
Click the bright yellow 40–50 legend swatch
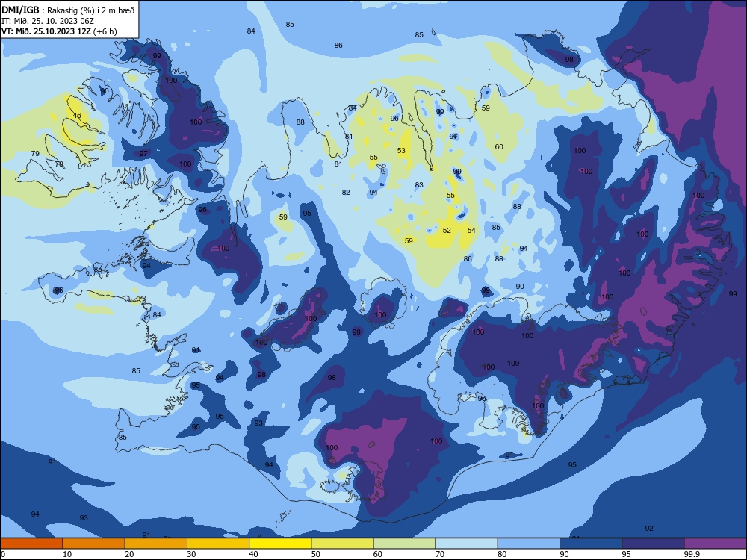pyautogui.click(x=280, y=544)
